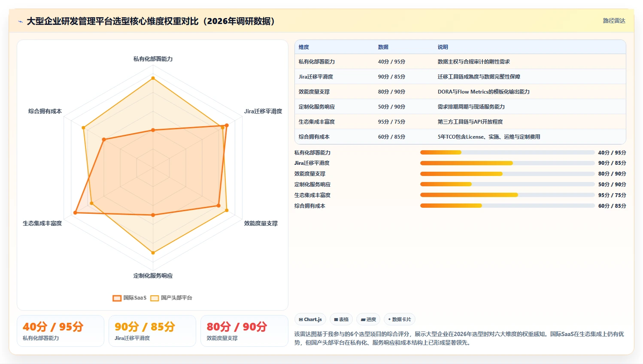Click radar axis label Jira迁移平滑度
Screen dimensions: 643x364
point(263,111)
